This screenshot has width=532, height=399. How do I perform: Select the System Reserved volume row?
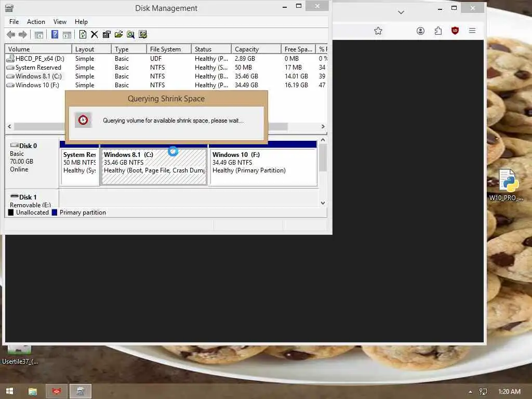click(x=166, y=68)
